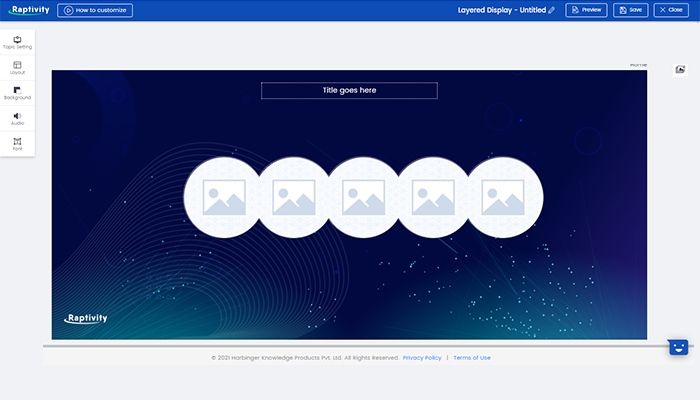The image size is (700, 400).
Task: Open the Privacy Policy link
Action: (x=422, y=358)
